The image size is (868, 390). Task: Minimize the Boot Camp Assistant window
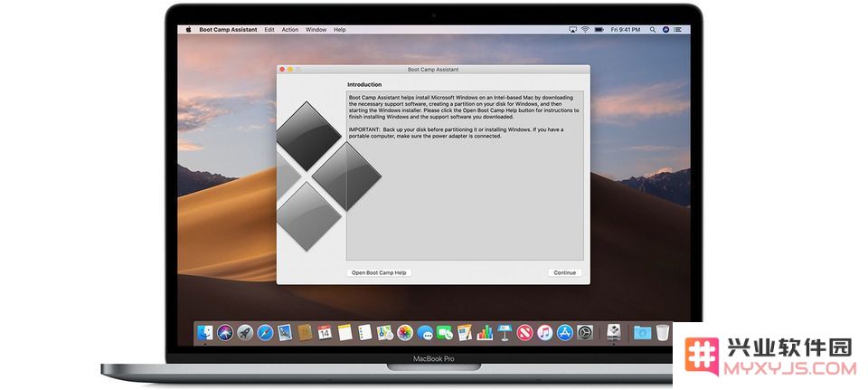(x=290, y=70)
